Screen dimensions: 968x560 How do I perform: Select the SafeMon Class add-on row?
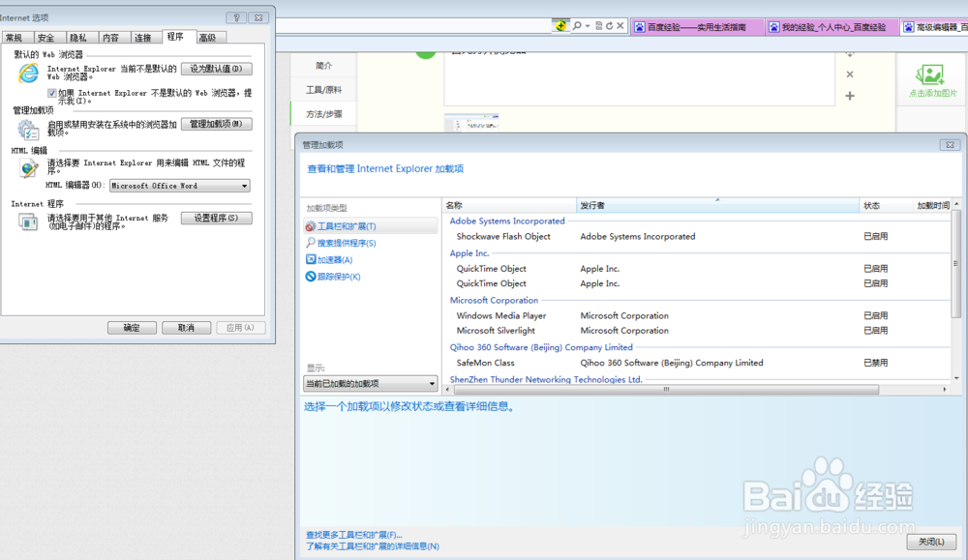coord(696,363)
